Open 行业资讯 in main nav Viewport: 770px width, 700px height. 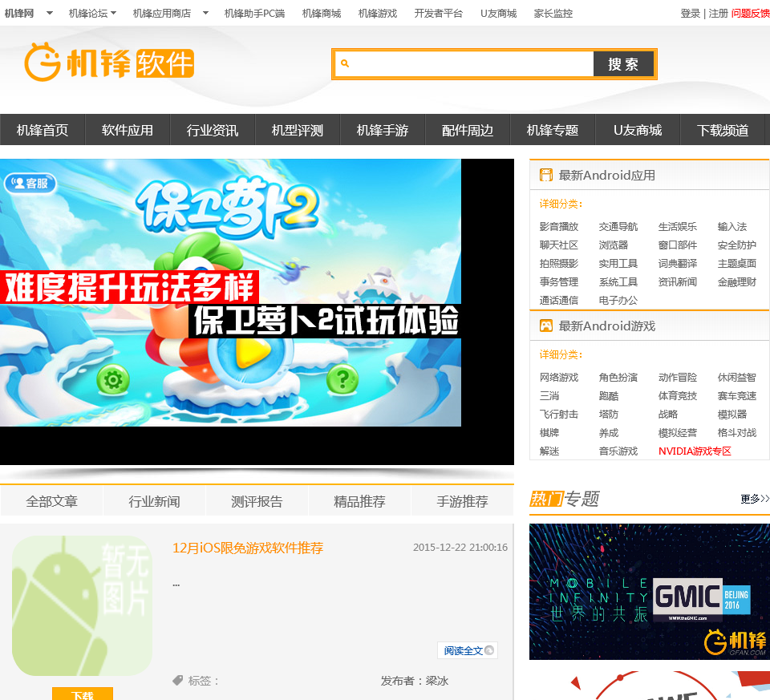(x=212, y=130)
